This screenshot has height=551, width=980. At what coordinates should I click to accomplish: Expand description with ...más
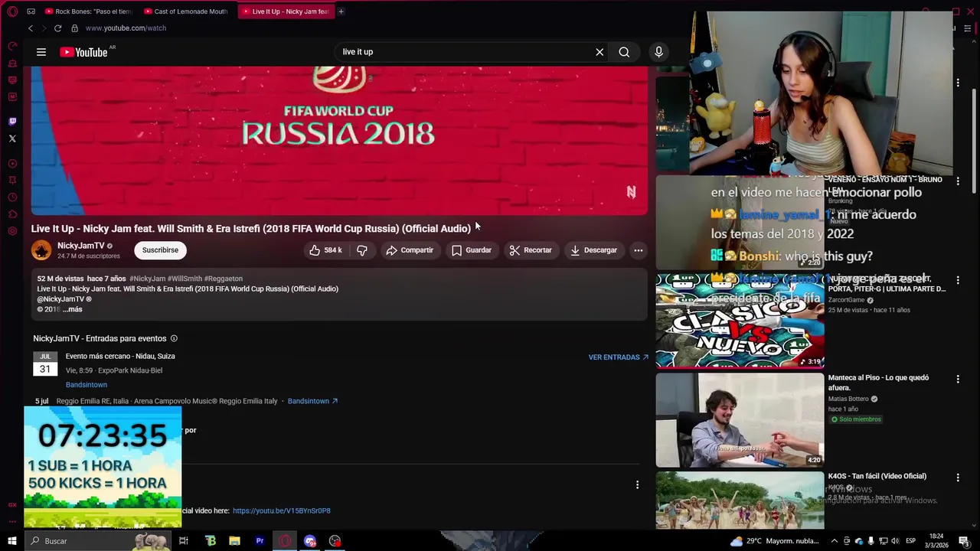pyautogui.click(x=73, y=309)
